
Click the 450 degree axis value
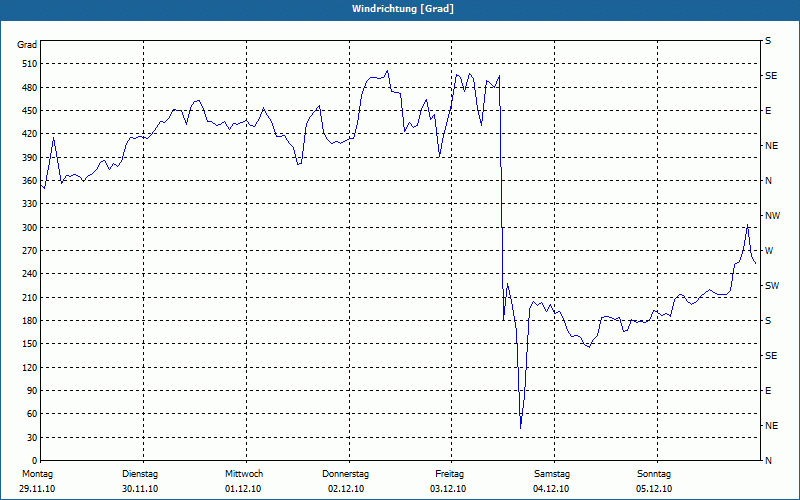point(30,111)
